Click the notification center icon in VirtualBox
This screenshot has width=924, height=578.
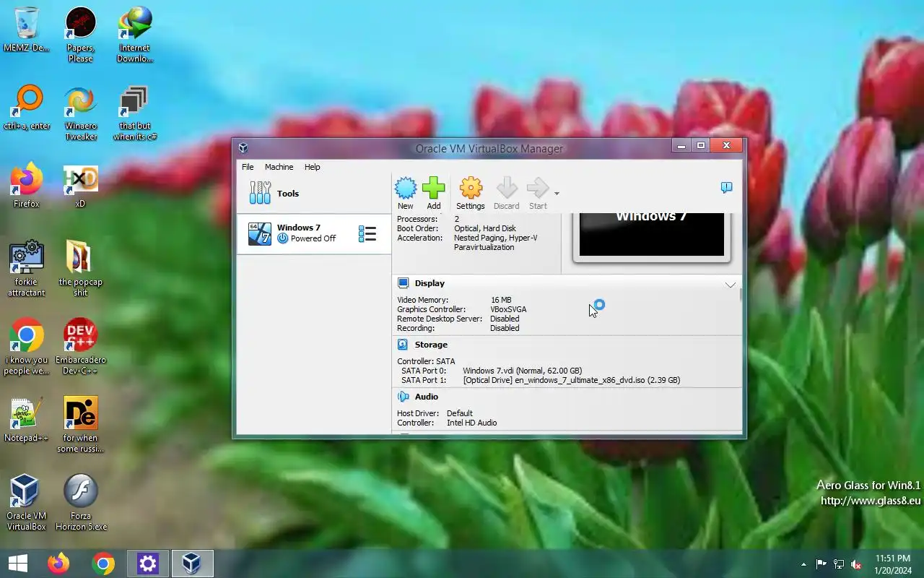coord(727,188)
